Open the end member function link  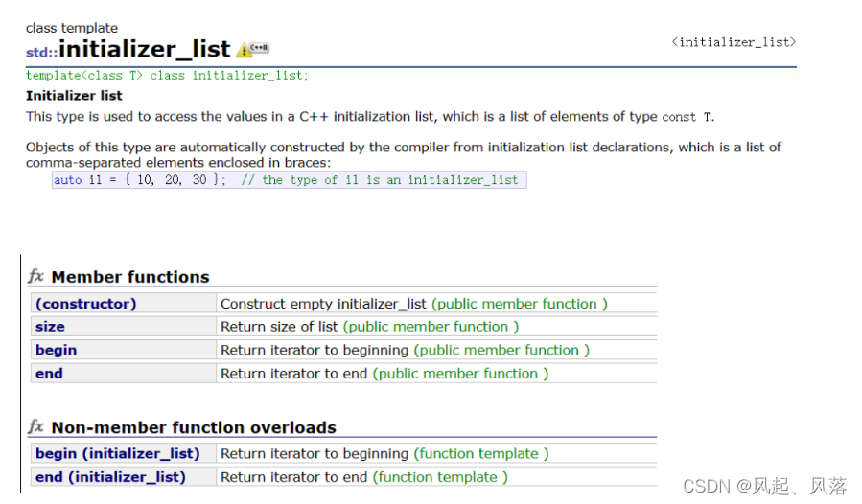49,374
